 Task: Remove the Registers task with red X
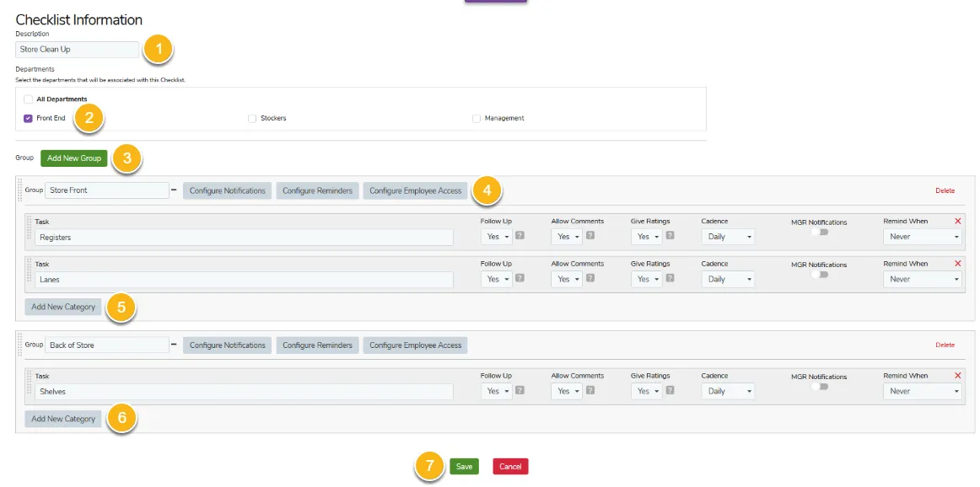pos(957,221)
